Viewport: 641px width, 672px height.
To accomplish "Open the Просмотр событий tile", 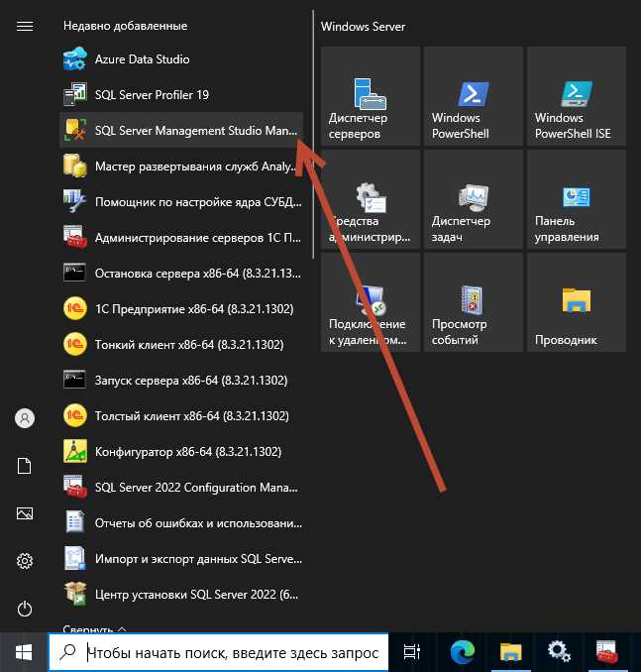I will coord(474,302).
